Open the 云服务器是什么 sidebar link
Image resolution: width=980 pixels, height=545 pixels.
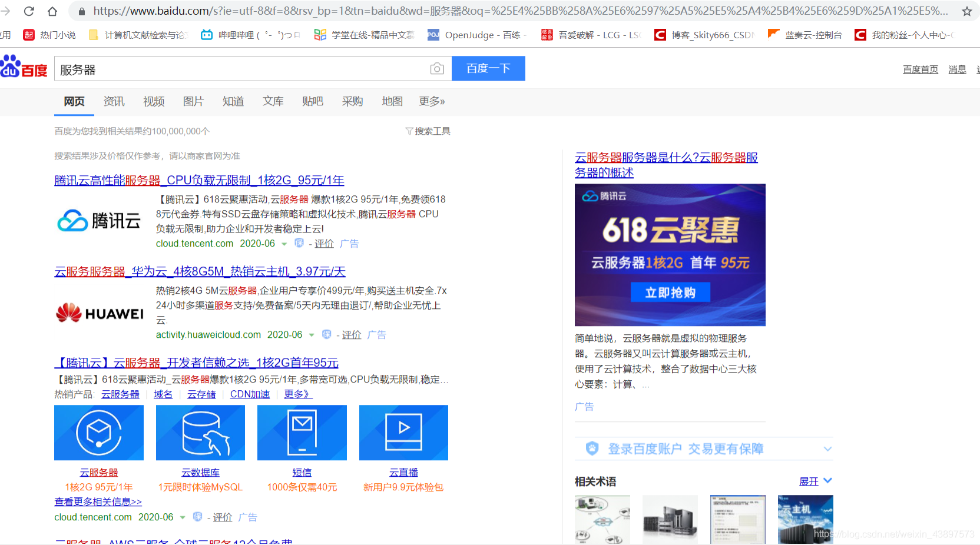[x=666, y=165]
